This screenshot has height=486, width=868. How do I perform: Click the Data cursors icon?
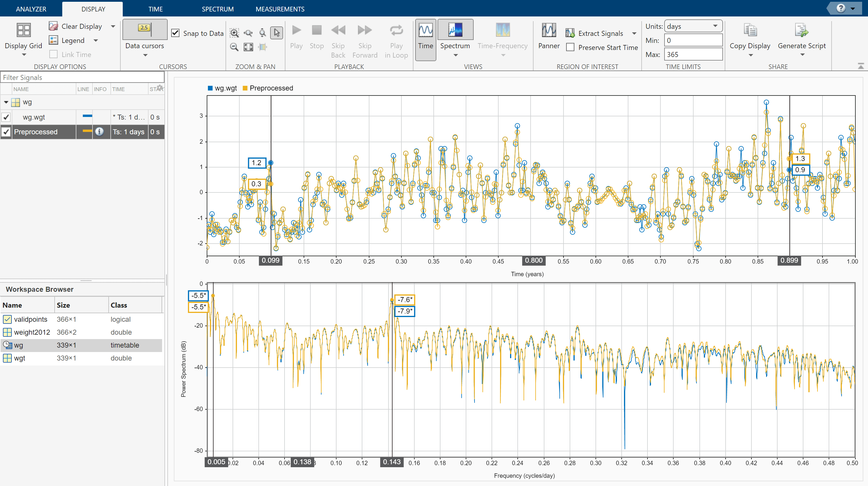point(144,29)
